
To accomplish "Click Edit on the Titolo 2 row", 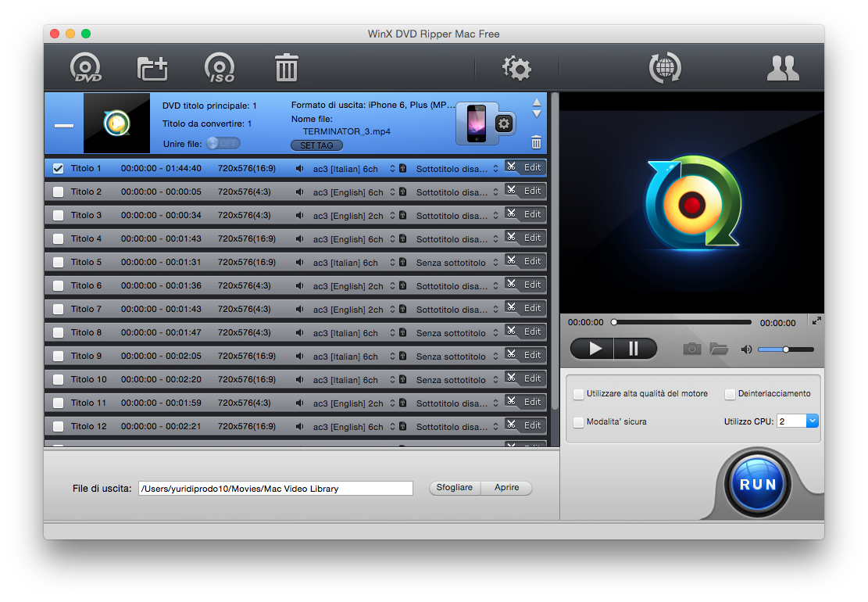I will click(x=532, y=191).
